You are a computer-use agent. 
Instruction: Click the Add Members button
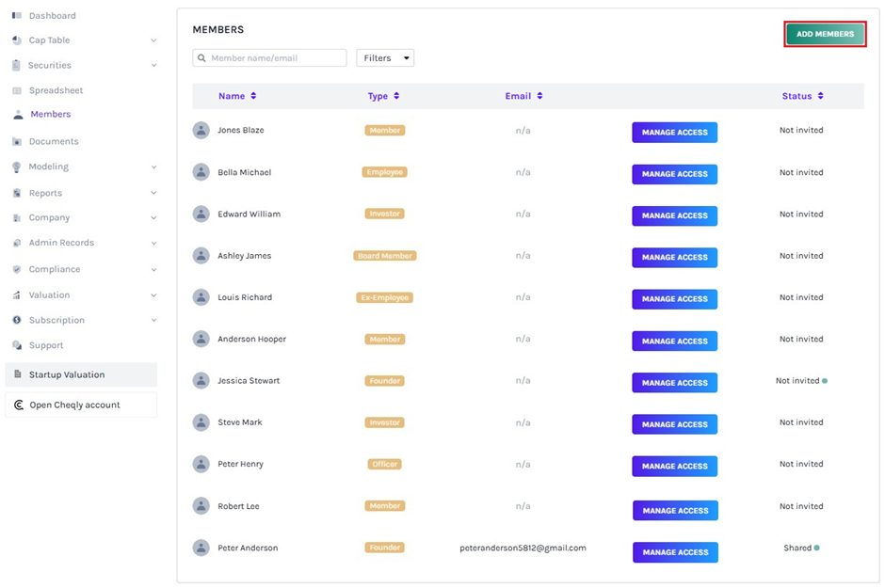coord(825,35)
